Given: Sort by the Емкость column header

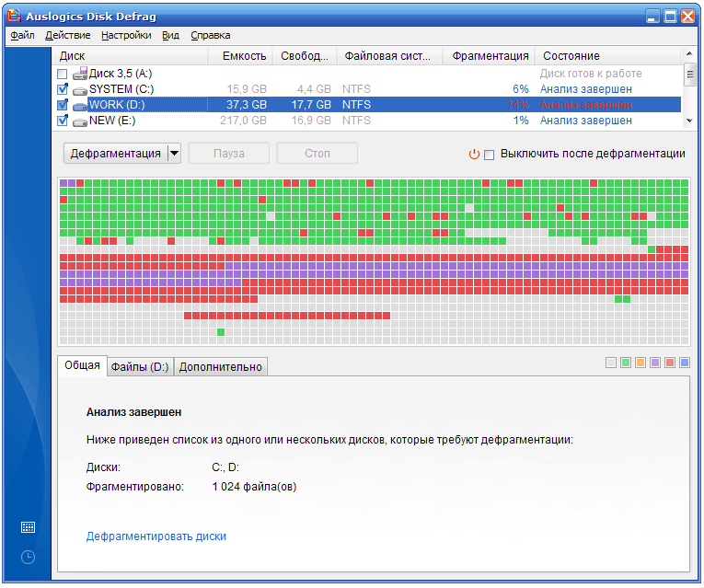Looking at the screenshot, I should [240, 56].
